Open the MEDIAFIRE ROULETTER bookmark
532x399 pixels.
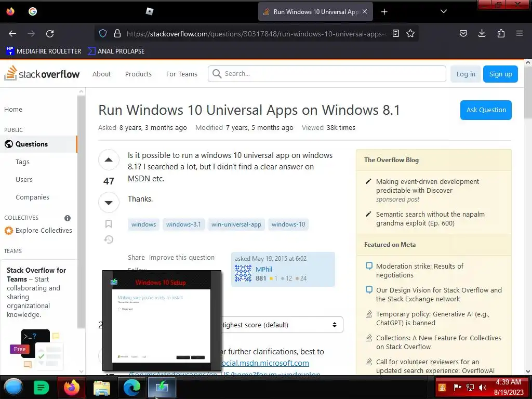(x=44, y=51)
